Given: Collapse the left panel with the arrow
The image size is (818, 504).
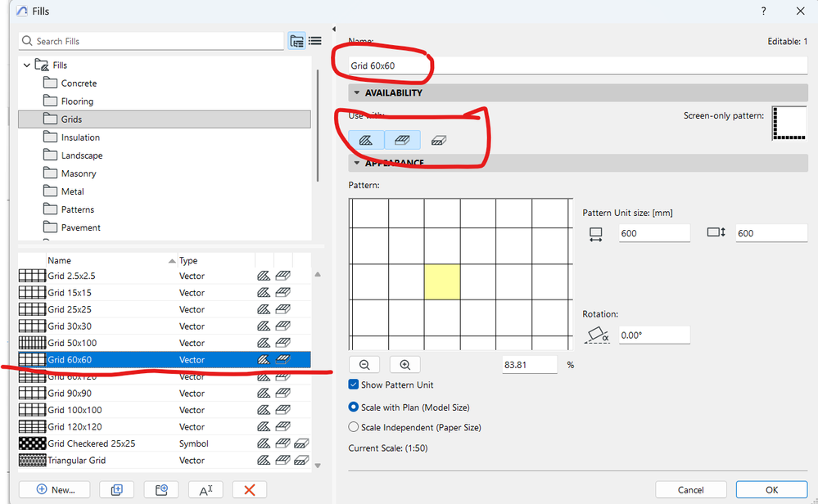Looking at the screenshot, I should click(x=334, y=29).
